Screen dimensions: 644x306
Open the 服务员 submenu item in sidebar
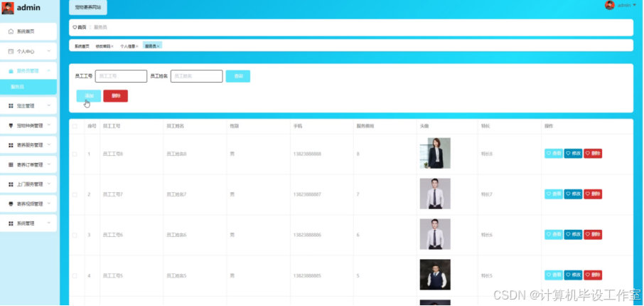[28, 87]
